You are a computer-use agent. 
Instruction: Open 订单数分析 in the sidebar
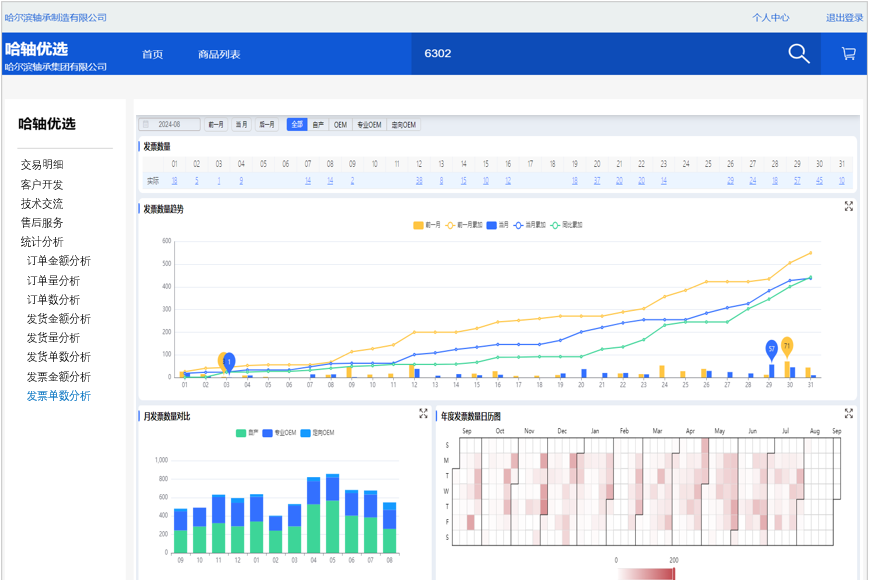click(53, 300)
